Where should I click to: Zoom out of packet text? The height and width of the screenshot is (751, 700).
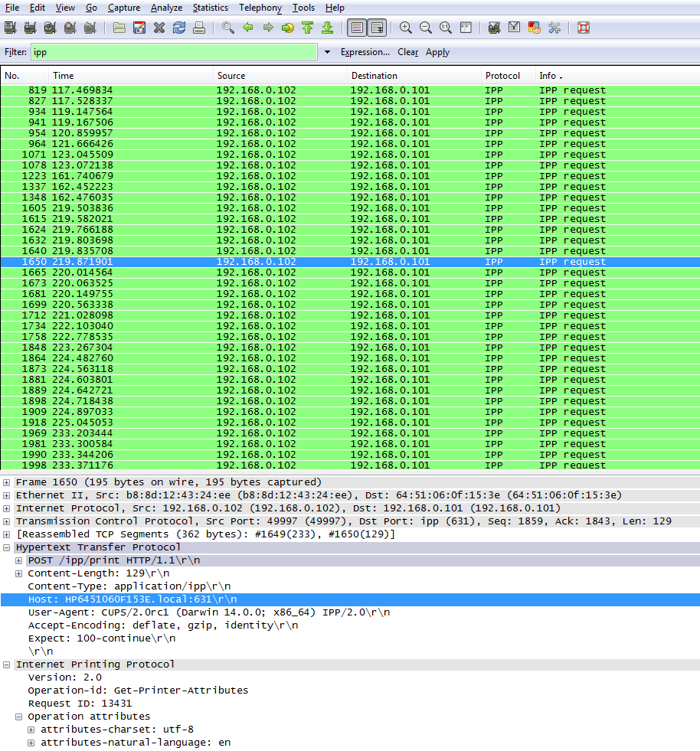pos(426,28)
